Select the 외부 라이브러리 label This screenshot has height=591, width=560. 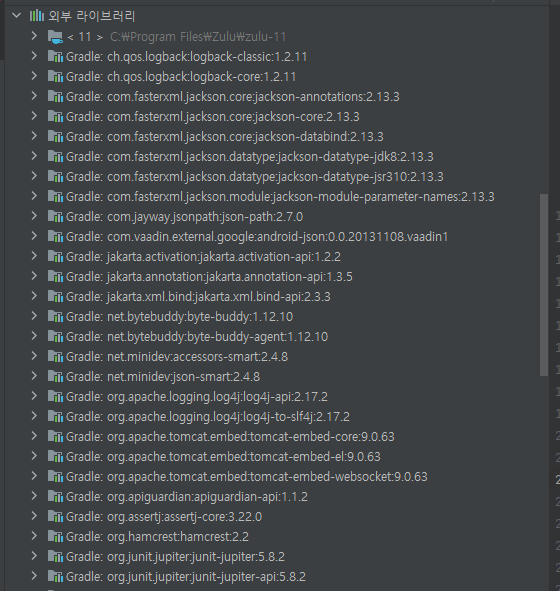(x=92, y=16)
